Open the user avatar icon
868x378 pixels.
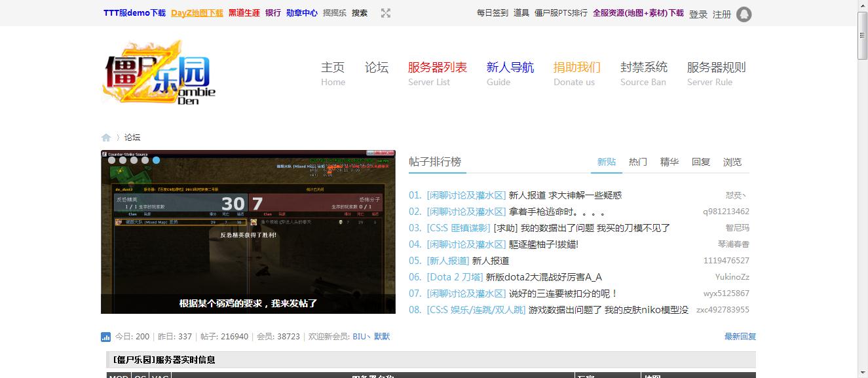(x=744, y=14)
